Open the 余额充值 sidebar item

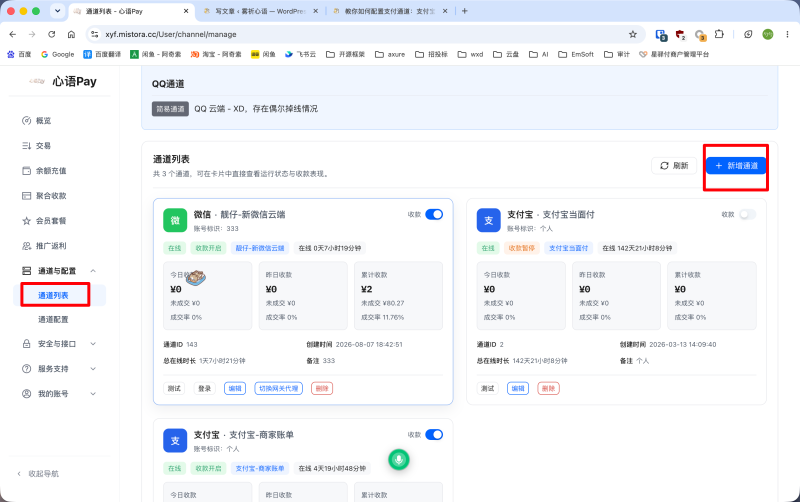(x=44, y=170)
